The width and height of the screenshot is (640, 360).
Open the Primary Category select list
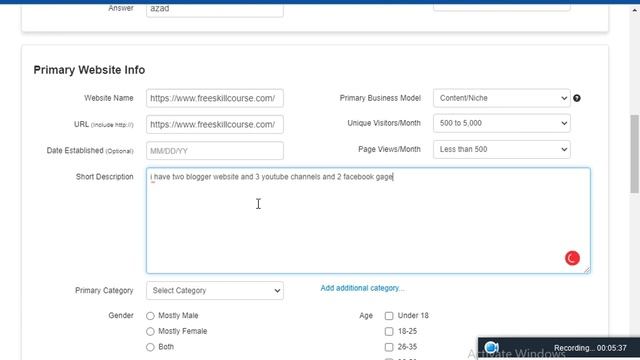pos(215,291)
